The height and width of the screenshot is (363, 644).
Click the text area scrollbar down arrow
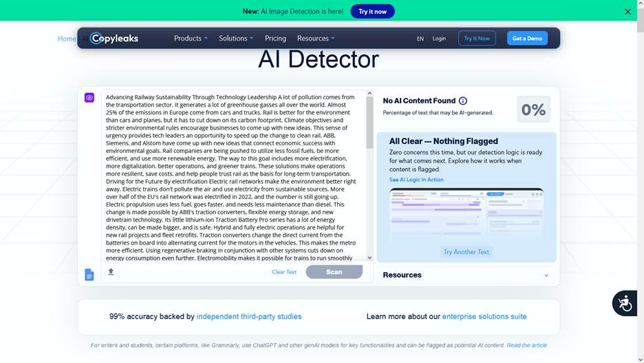click(369, 258)
